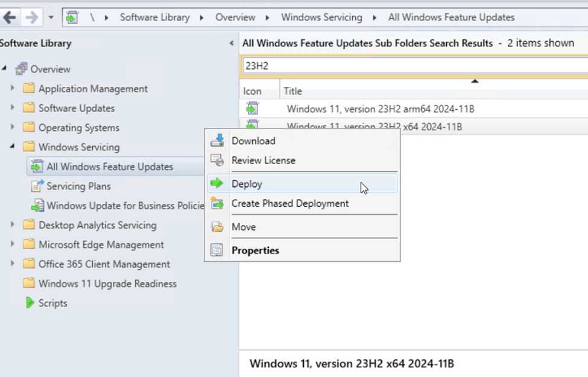The image size is (588, 377).
Task: Click the arm64 update row icon
Action: coord(252,109)
